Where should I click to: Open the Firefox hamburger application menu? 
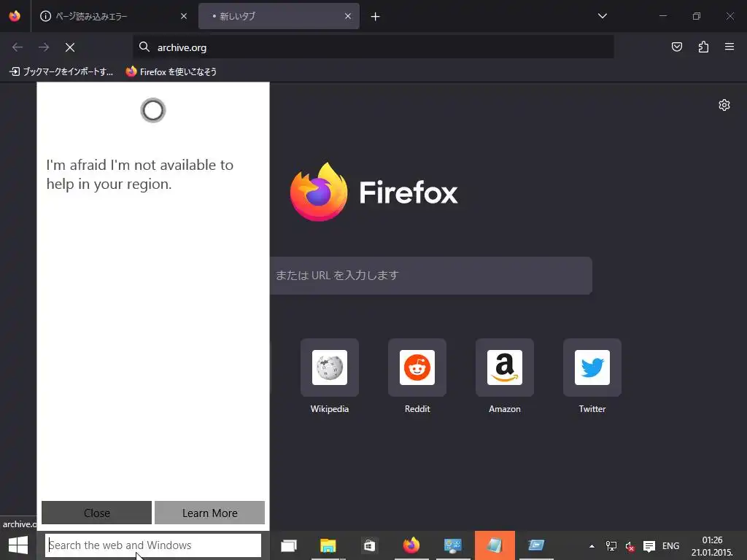click(x=729, y=47)
